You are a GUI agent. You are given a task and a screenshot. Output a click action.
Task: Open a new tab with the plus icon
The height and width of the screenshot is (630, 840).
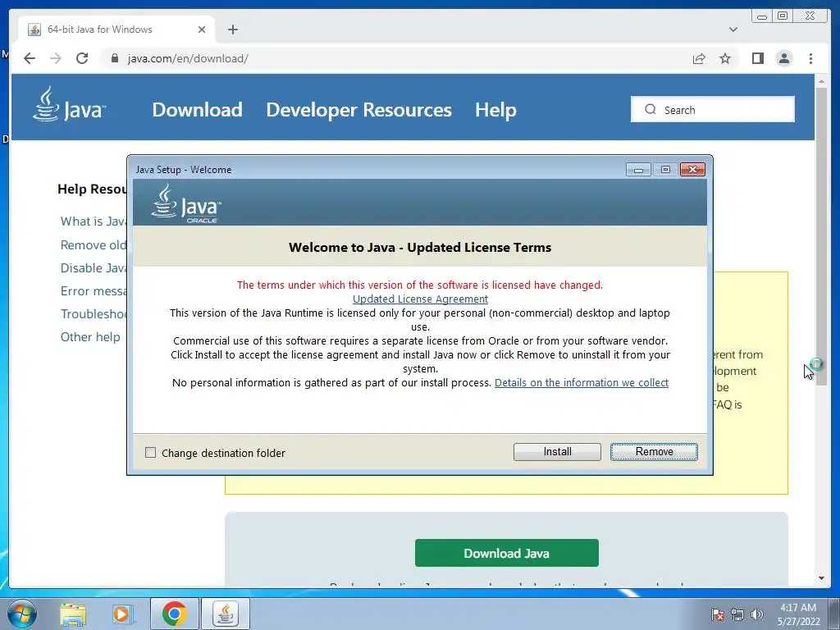pos(232,30)
